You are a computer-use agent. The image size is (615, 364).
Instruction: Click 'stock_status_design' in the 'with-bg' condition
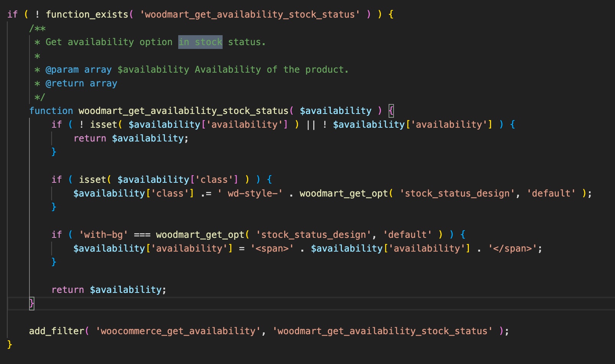pos(314,235)
